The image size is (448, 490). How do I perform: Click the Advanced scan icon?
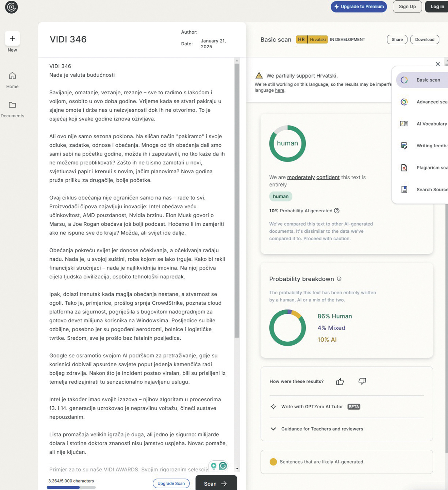[404, 102]
